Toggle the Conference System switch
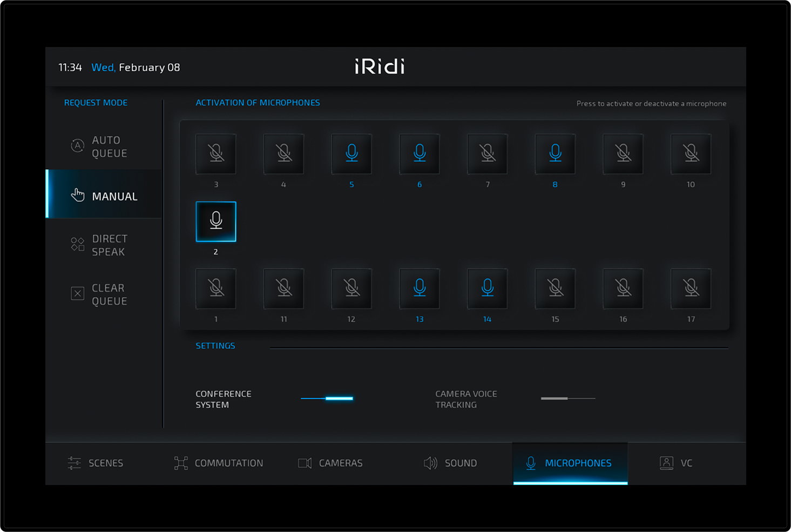Image resolution: width=791 pixels, height=532 pixels. click(x=327, y=399)
